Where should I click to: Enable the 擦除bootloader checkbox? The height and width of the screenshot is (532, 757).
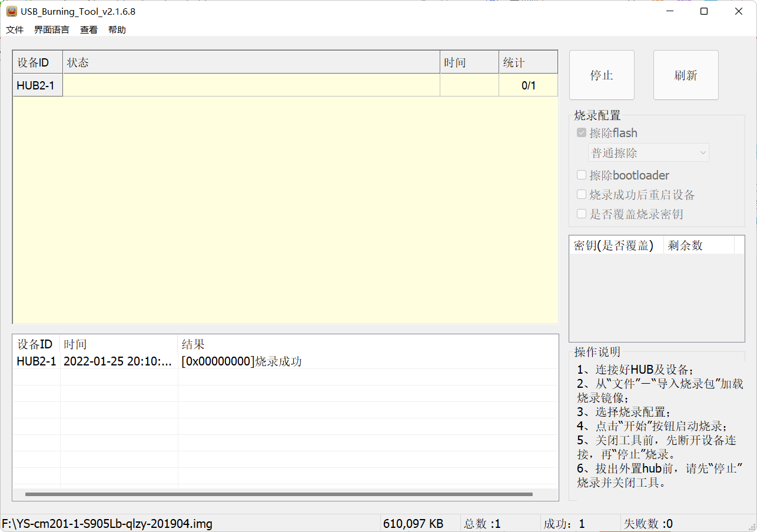581,175
